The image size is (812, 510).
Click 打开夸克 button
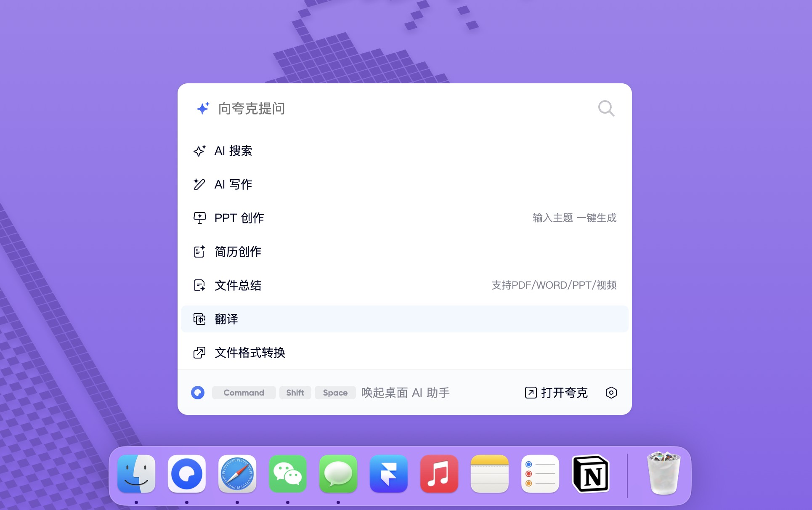pos(558,393)
